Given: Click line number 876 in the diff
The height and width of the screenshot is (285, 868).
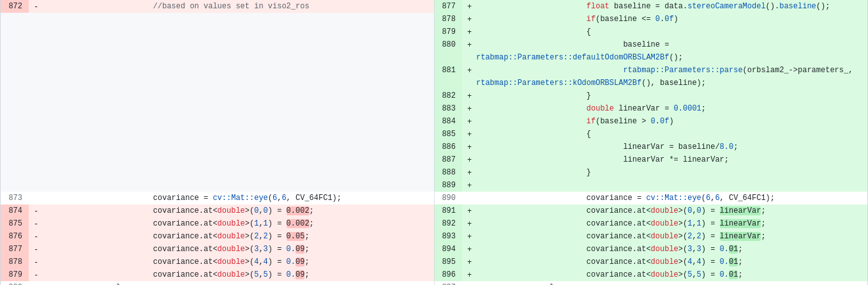Looking at the screenshot, I should (15, 236).
